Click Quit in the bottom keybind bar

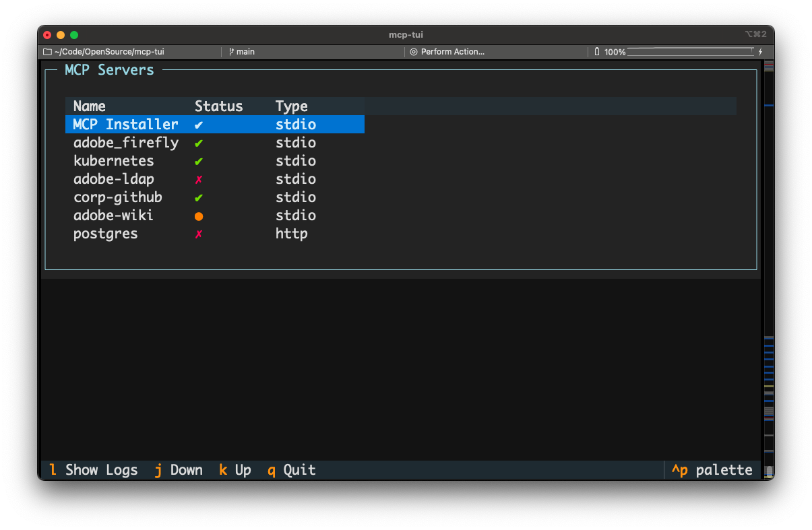point(291,469)
